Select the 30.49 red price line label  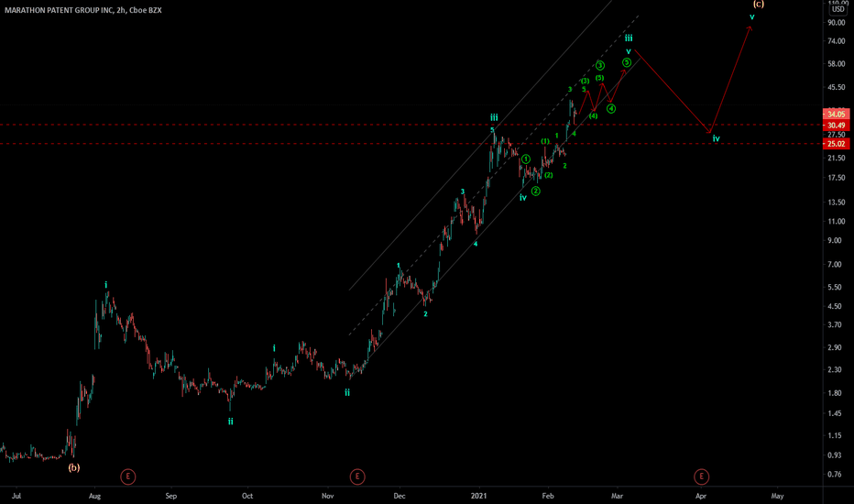pos(836,126)
